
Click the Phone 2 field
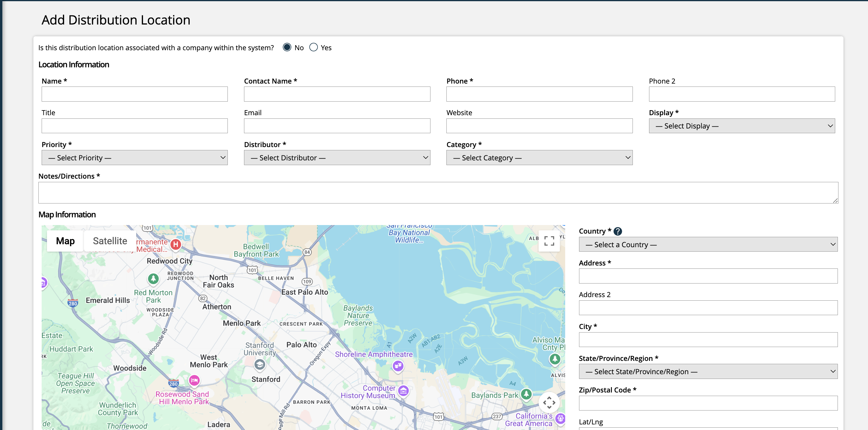tap(742, 94)
